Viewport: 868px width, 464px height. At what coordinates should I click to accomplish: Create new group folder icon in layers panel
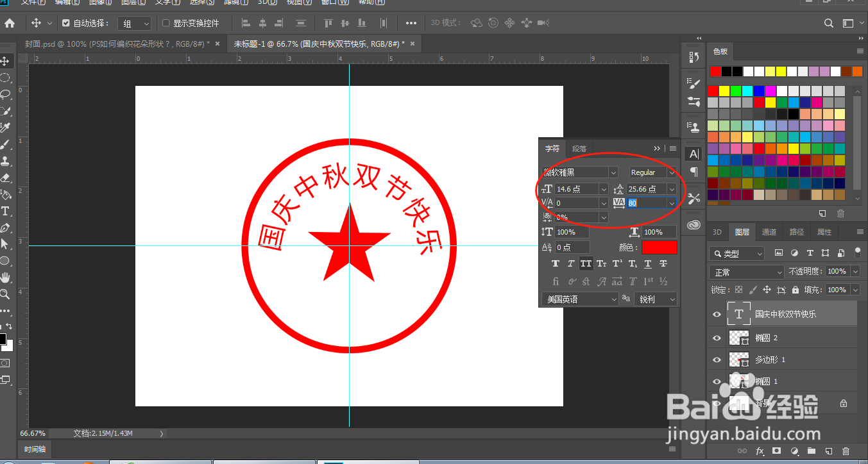coord(812,451)
